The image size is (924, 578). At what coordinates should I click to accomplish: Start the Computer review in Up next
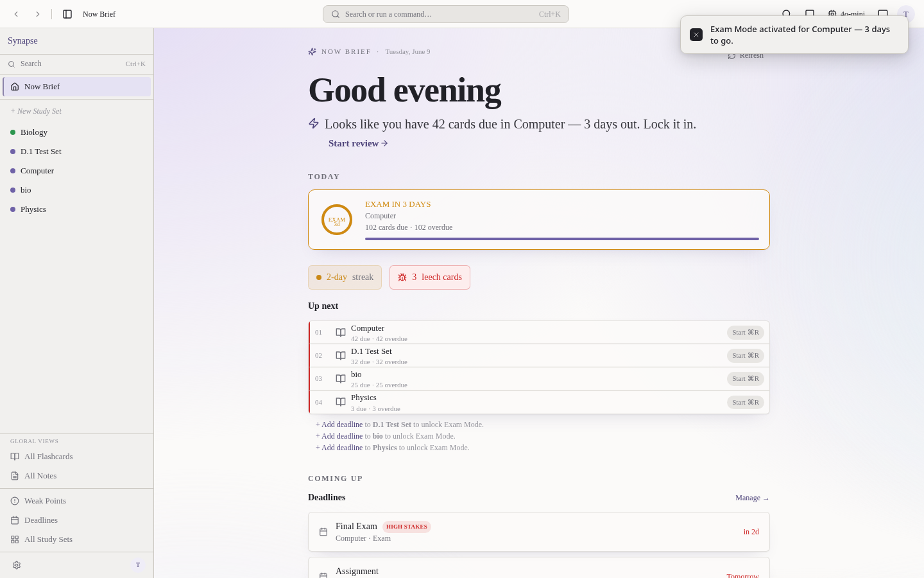click(x=746, y=333)
